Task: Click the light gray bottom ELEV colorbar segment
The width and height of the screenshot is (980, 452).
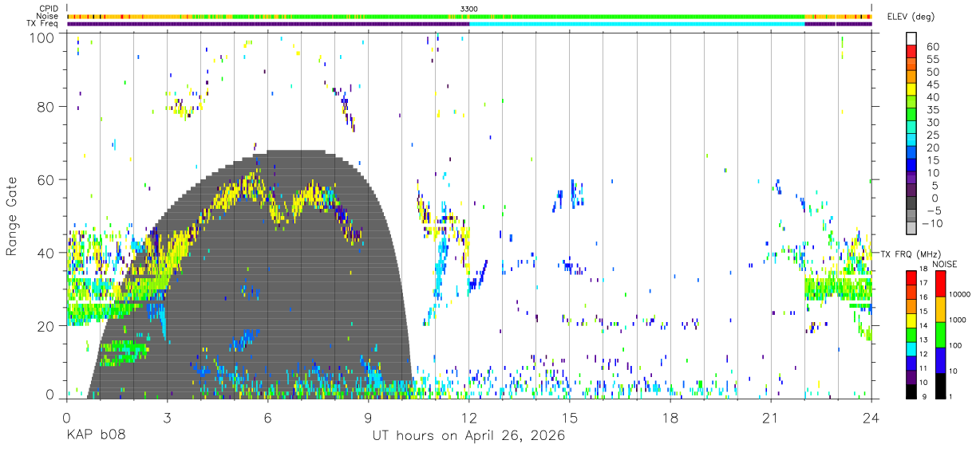Action: (911, 229)
